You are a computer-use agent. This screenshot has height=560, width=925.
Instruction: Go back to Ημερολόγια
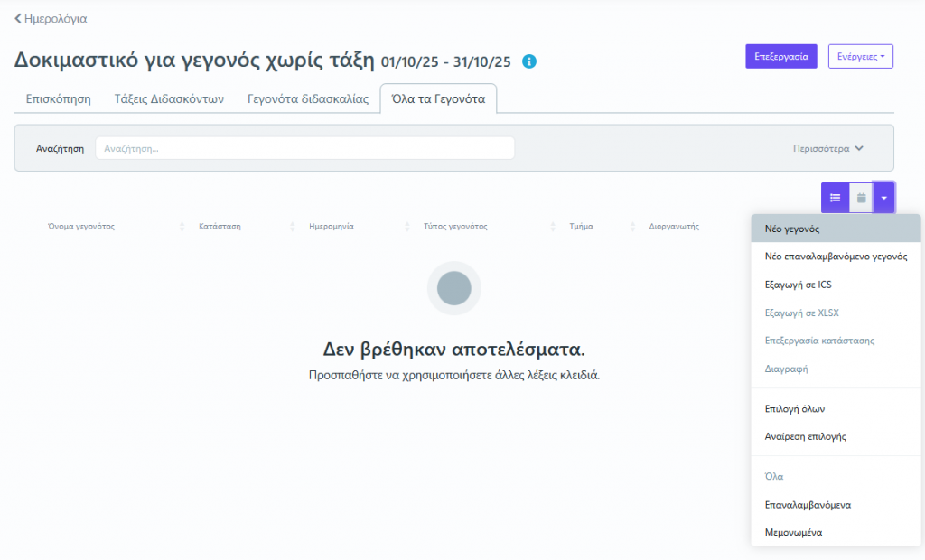(x=51, y=18)
